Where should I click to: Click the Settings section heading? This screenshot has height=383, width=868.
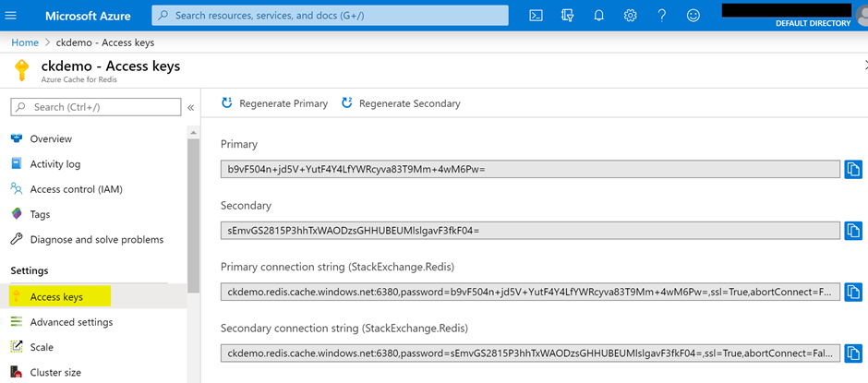30,270
